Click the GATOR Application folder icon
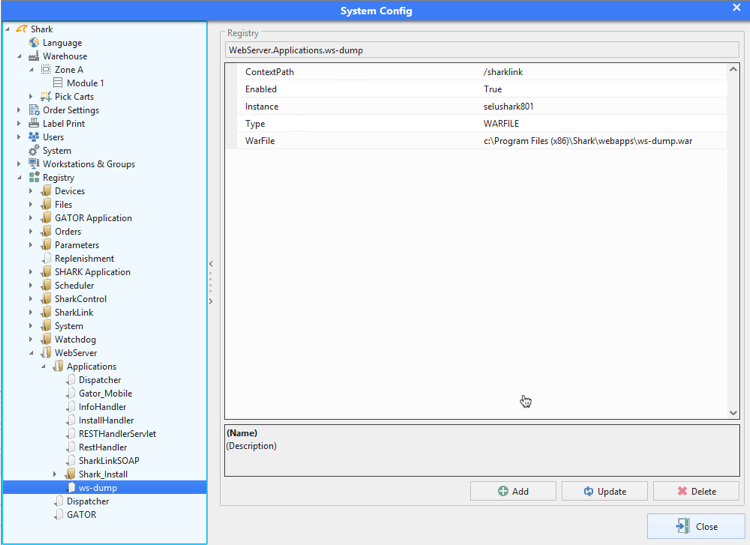 [x=46, y=218]
